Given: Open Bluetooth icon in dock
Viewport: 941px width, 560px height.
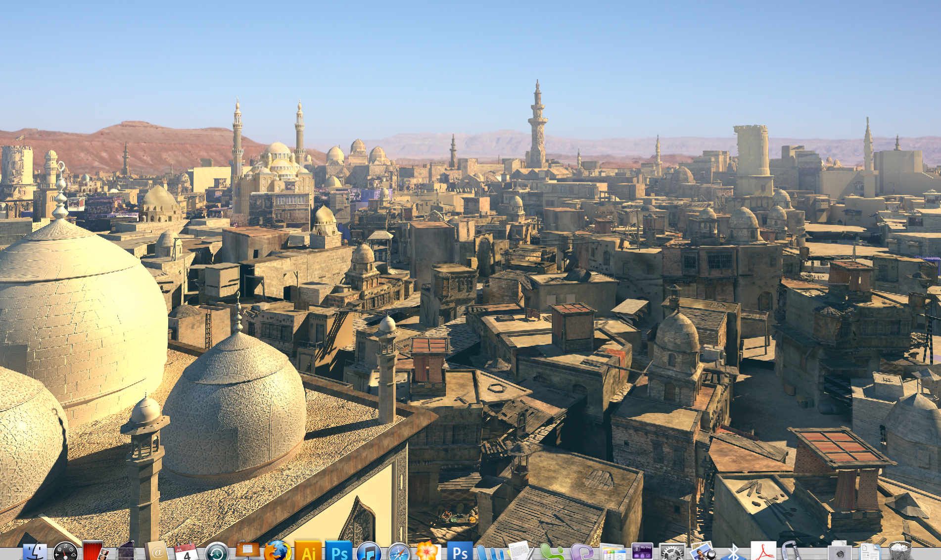Looking at the screenshot, I should 733,552.
